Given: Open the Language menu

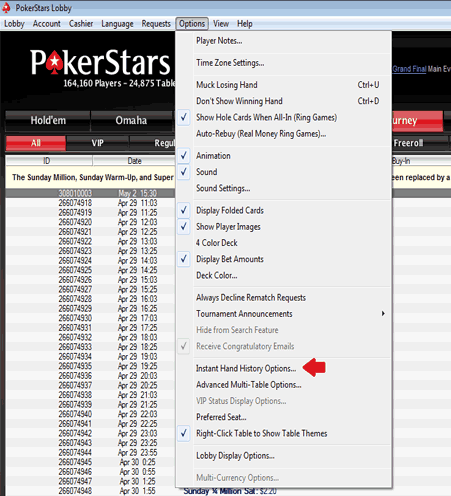Looking at the screenshot, I should click(117, 24).
